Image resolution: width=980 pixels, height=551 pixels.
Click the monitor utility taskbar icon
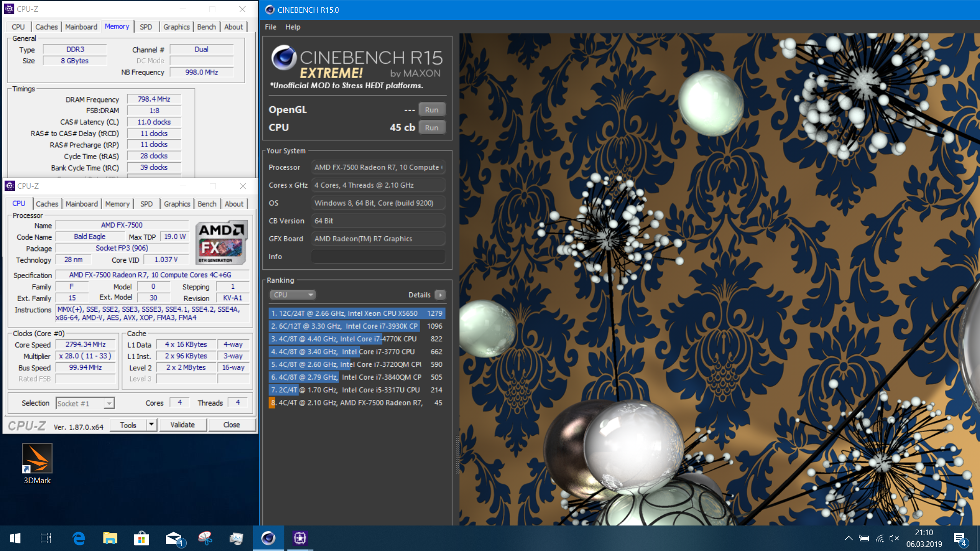point(236,538)
